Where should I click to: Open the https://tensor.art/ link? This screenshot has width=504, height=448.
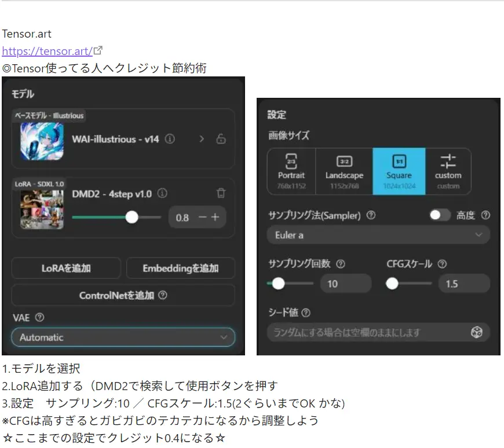48,51
